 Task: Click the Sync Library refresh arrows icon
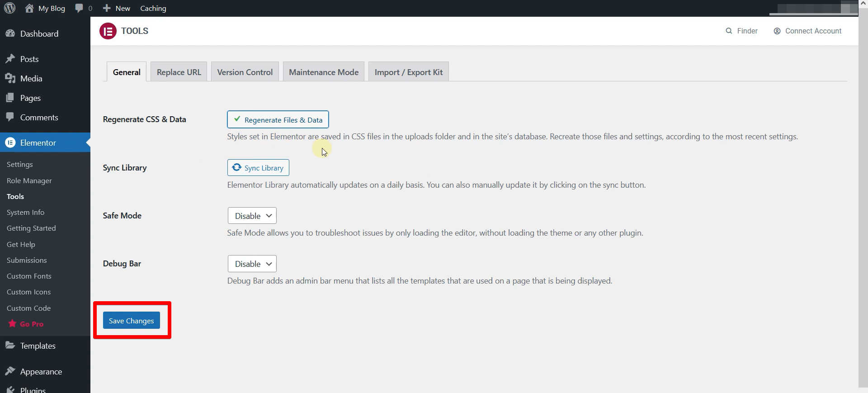(x=236, y=167)
